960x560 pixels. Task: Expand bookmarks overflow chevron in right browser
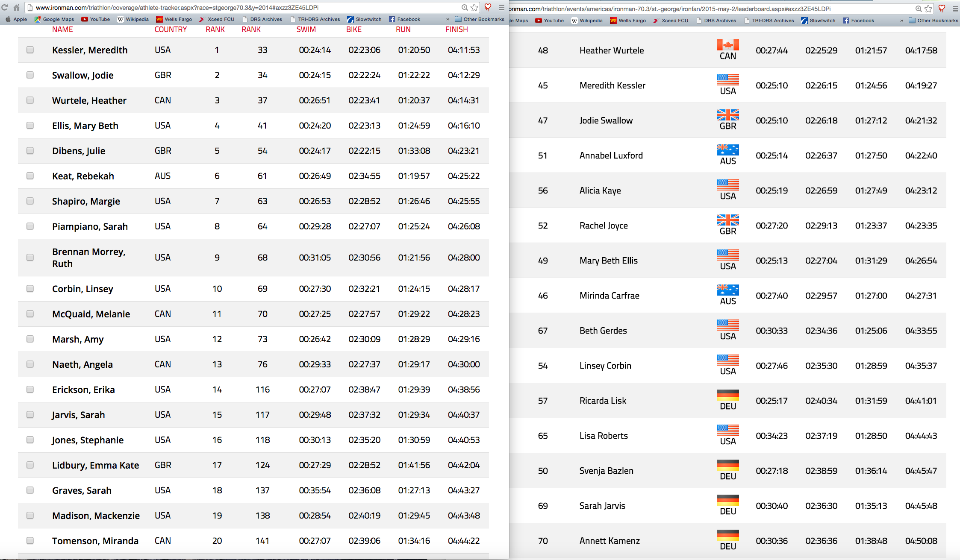(901, 21)
